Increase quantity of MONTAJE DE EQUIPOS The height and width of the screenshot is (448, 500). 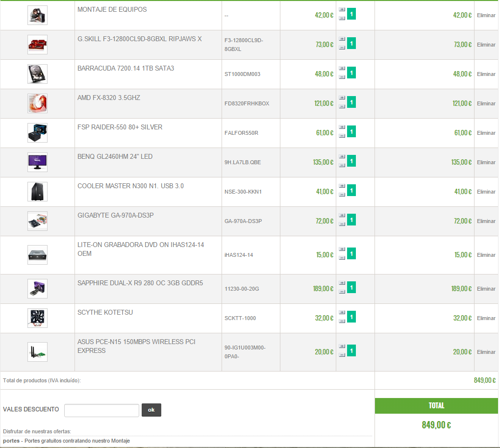(342, 10)
